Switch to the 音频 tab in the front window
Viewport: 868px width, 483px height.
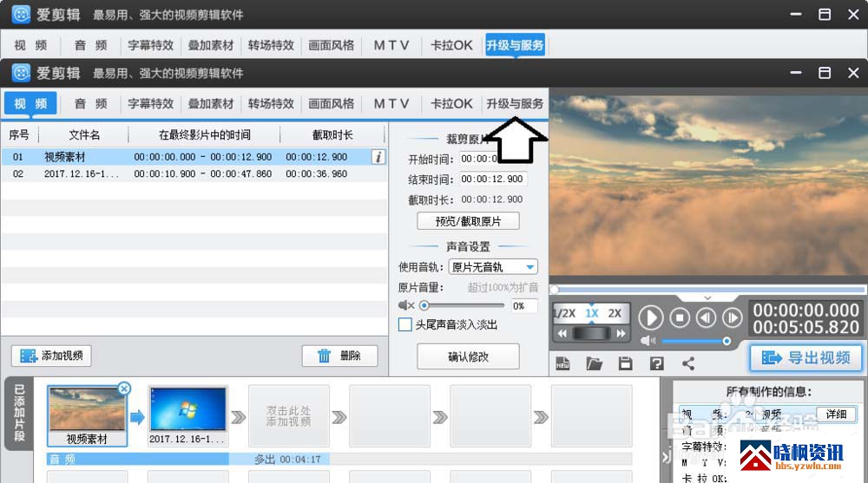point(91,103)
